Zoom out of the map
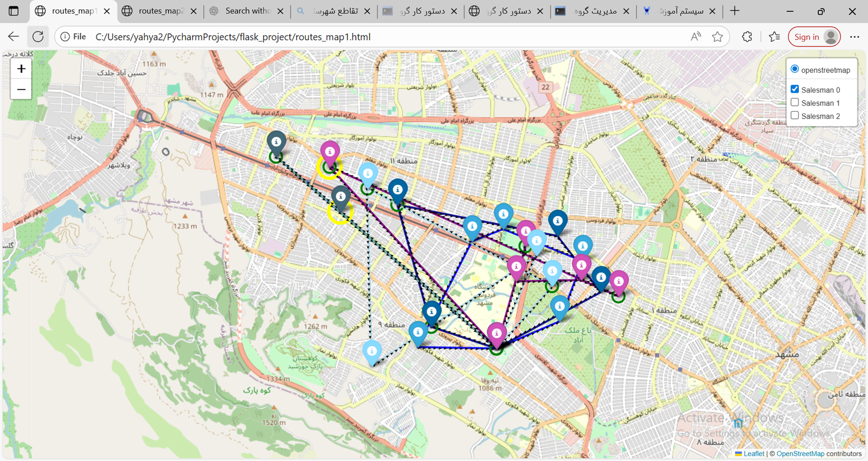 21,90
